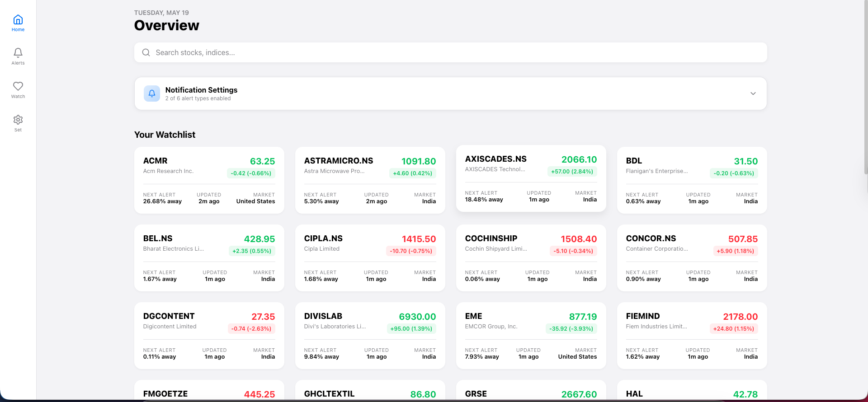The height and width of the screenshot is (402, 868).
Task: Click the GHCLTEXTIL ticker name
Action: tap(329, 394)
